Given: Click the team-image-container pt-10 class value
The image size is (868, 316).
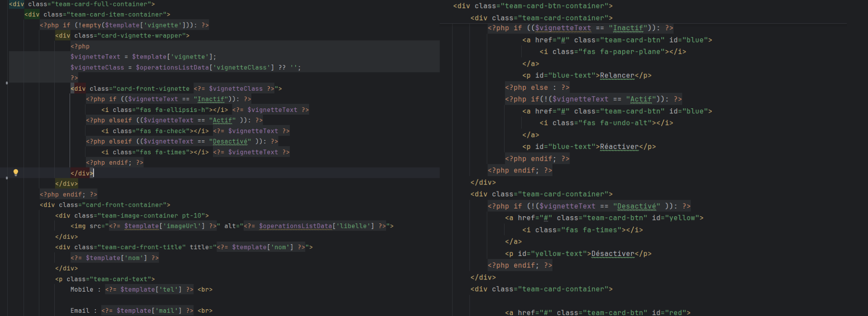Looking at the screenshot, I should (x=153, y=216).
